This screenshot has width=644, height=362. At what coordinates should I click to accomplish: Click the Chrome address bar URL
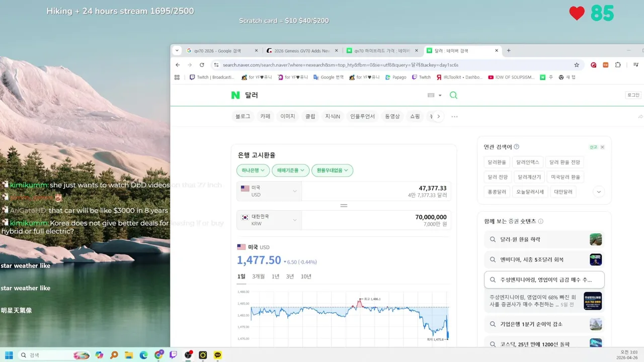point(341,65)
